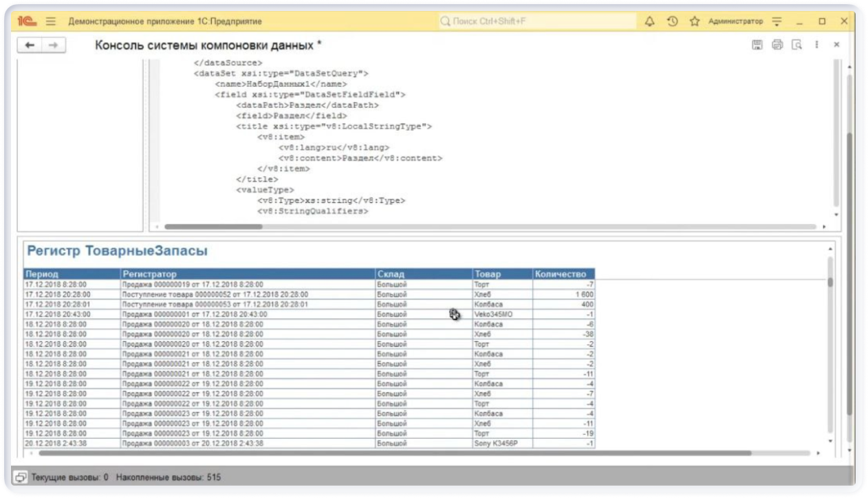Viewport: 868px width, 498px height.
Task: Go back with the left arrow
Action: point(30,45)
